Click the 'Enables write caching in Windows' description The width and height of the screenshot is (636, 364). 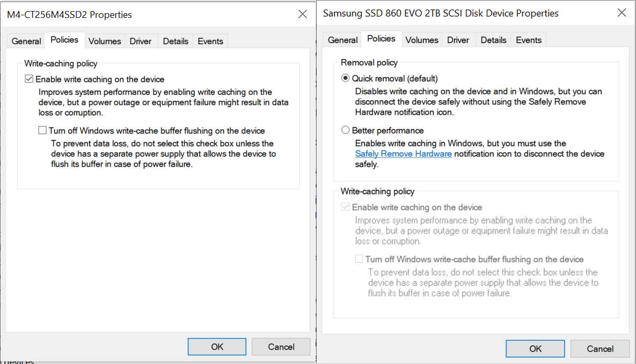click(x=480, y=154)
